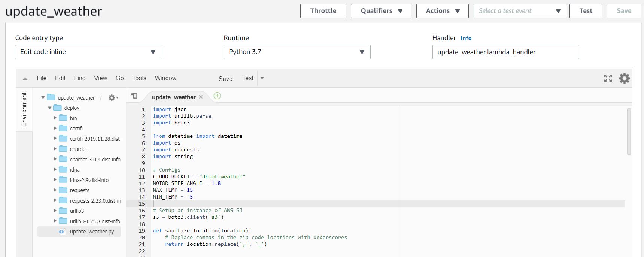This screenshot has width=644, height=257.
Task: Click the Throttle button
Action: 323,11
